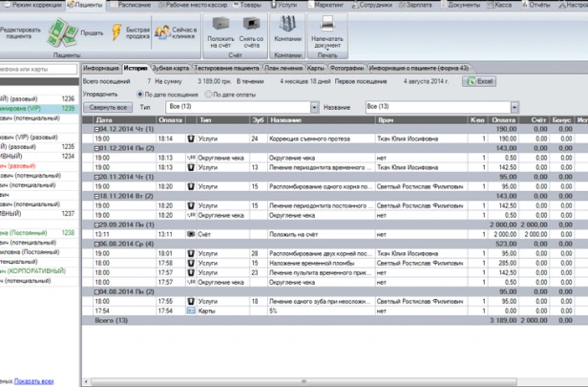Select the По дате оплаты radio button

(x=208, y=95)
